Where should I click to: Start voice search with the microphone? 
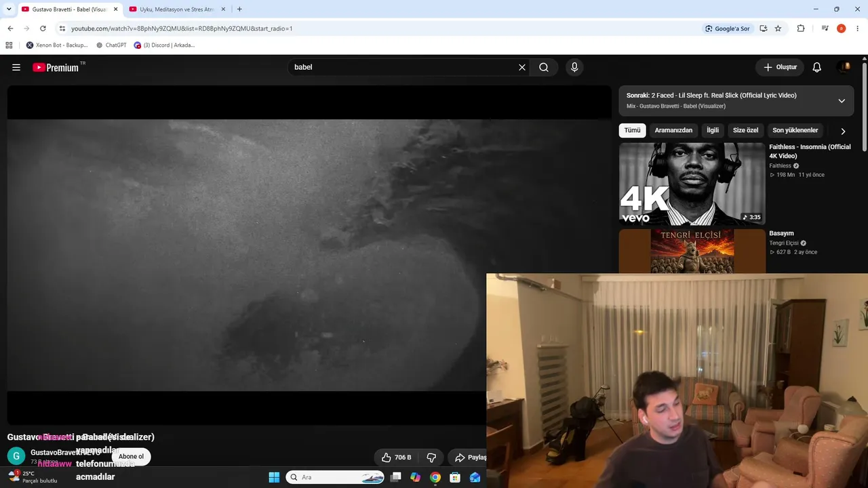(574, 67)
